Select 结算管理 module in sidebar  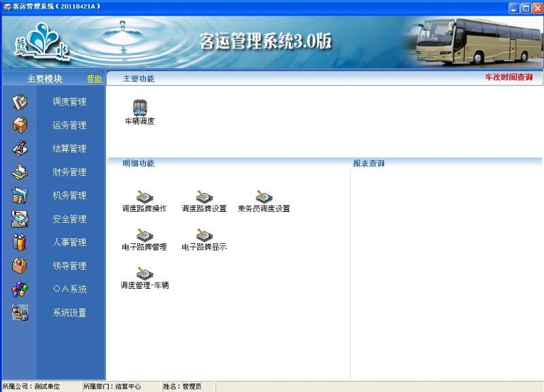point(69,149)
